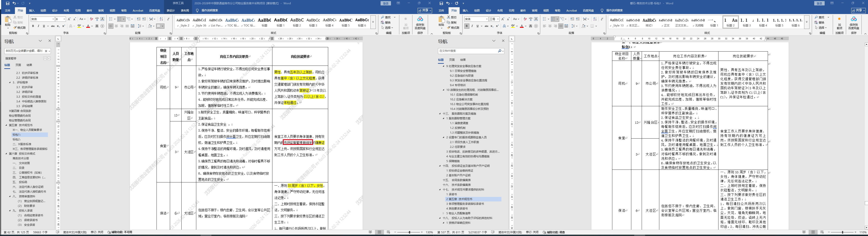The width and height of the screenshot is (868, 236).
Task: Click 共享 button in left Word window
Action: pos(425,10)
